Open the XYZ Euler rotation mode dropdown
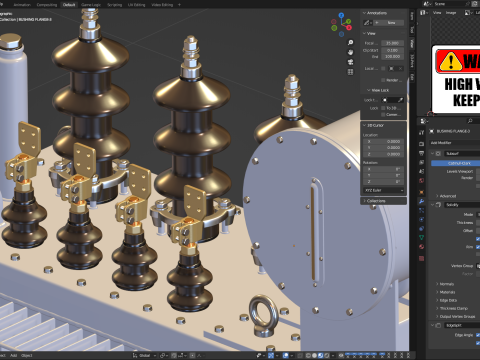The height and width of the screenshot is (360, 480). coord(384,190)
